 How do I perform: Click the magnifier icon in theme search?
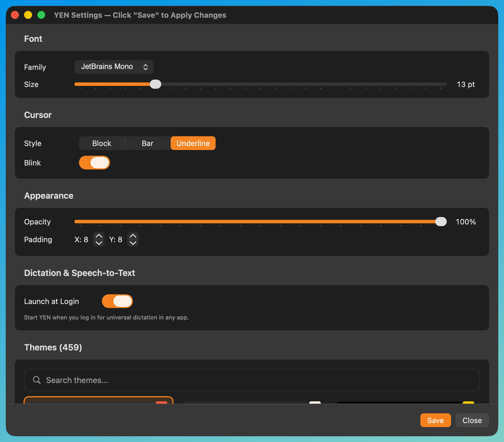point(36,380)
